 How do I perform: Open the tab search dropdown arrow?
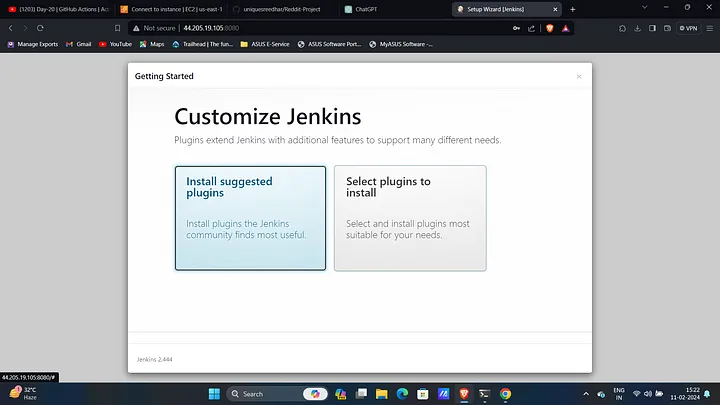coord(644,7)
